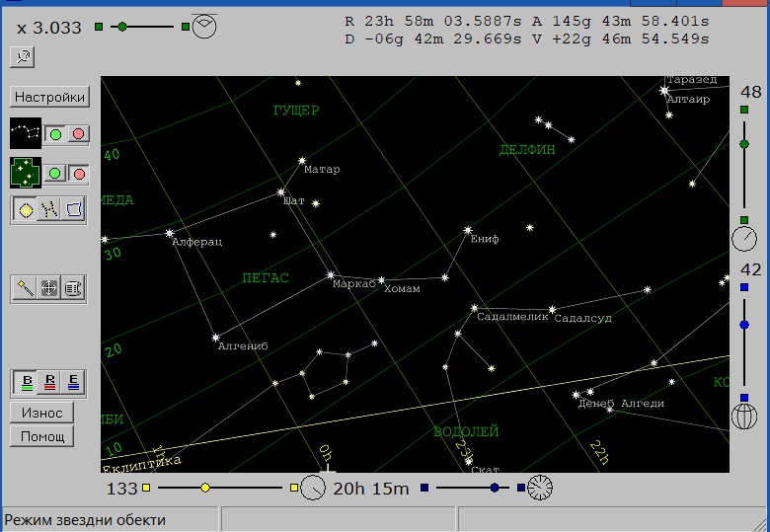The image size is (770, 532).
Task: Select the magic wand pointer tool
Action: point(25,288)
